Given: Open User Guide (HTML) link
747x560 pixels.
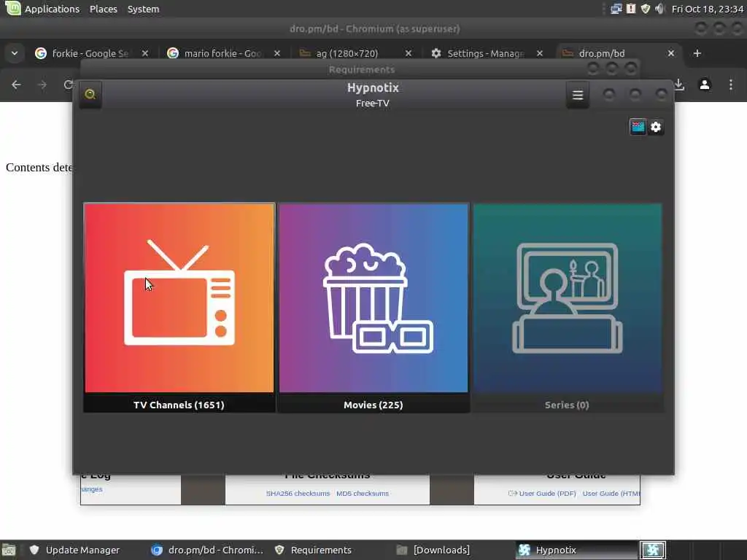Looking at the screenshot, I should click(x=611, y=494).
